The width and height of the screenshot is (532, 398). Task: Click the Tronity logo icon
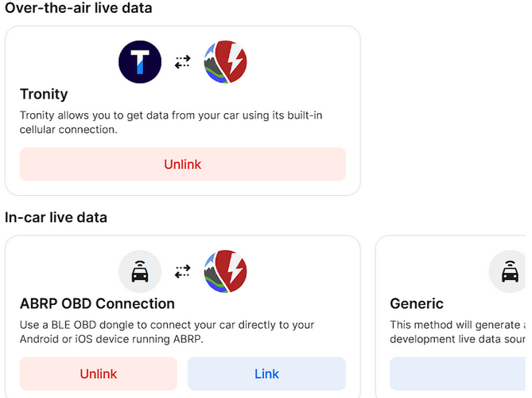140,62
